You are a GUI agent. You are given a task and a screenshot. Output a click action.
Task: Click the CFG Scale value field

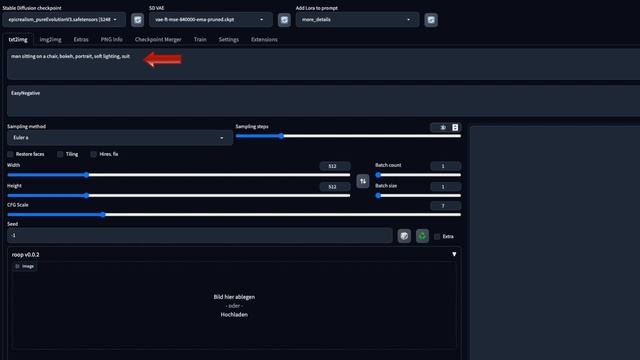[446, 206]
